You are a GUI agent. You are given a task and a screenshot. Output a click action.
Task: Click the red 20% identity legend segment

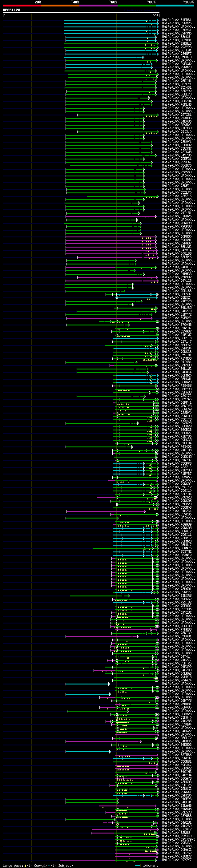tap(22, 6)
